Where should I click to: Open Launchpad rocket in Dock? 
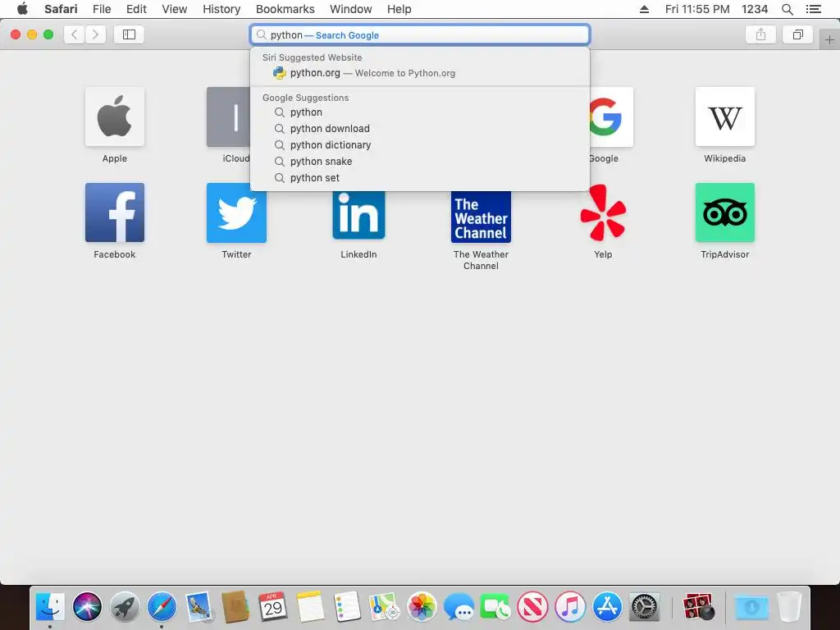click(x=125, y=607)
